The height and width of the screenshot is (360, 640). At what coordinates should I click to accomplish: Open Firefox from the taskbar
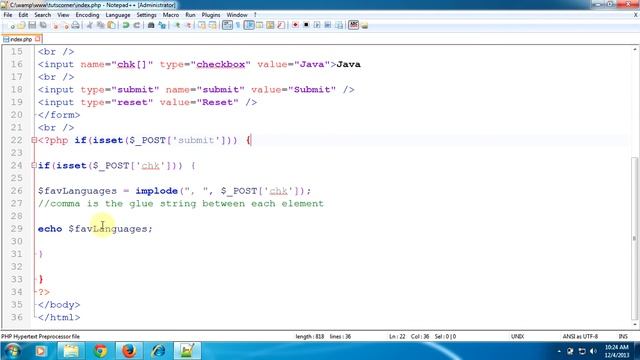[x=129, y=351]
